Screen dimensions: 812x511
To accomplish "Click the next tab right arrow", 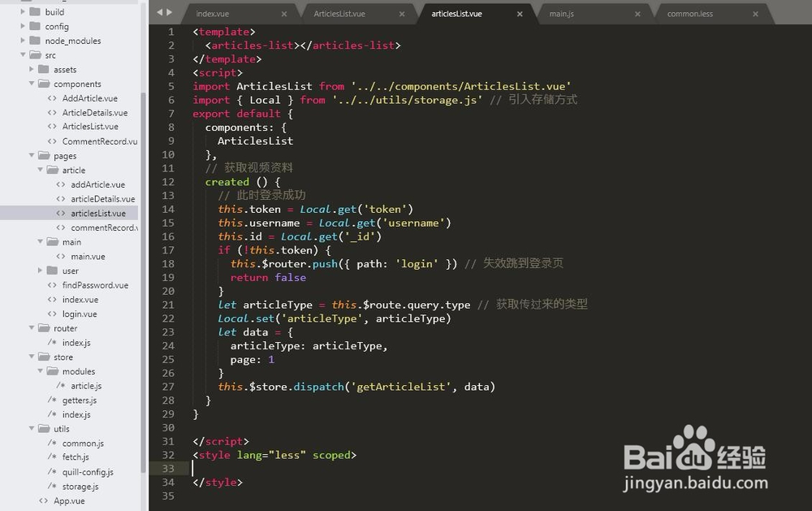I will pos(169,12).
